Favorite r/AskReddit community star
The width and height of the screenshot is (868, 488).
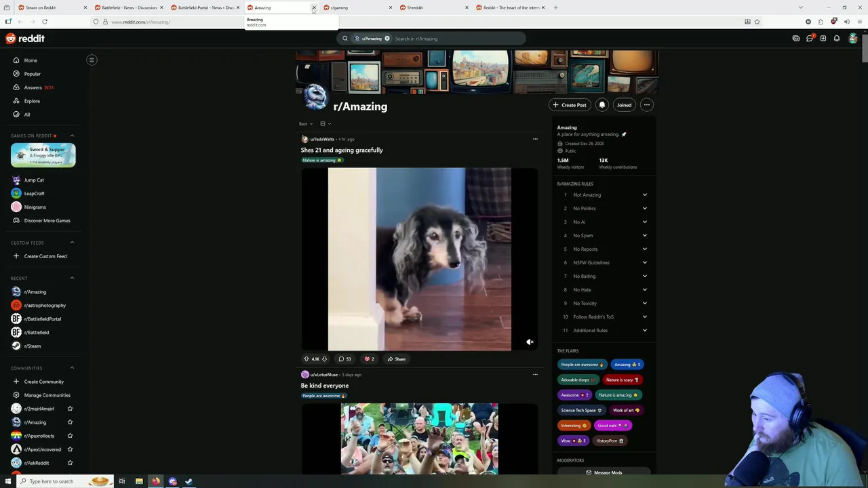click(70, 463)
